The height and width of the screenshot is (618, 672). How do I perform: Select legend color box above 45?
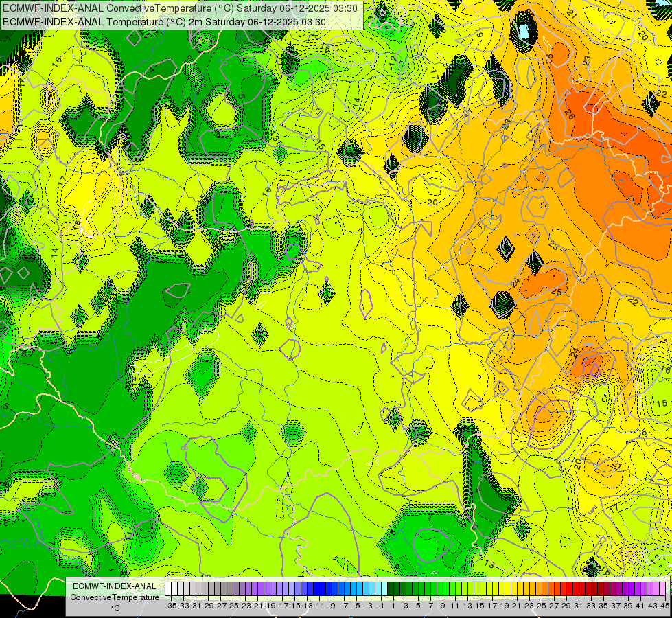[x=662, y=588]
